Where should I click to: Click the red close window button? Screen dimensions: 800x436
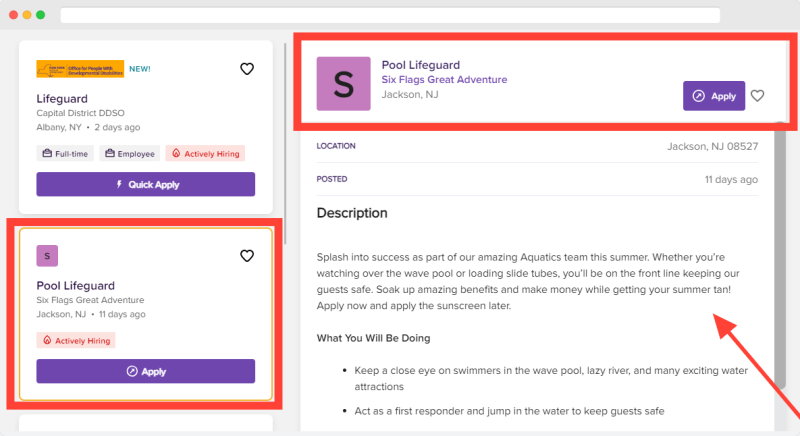[x=14, y=15]
